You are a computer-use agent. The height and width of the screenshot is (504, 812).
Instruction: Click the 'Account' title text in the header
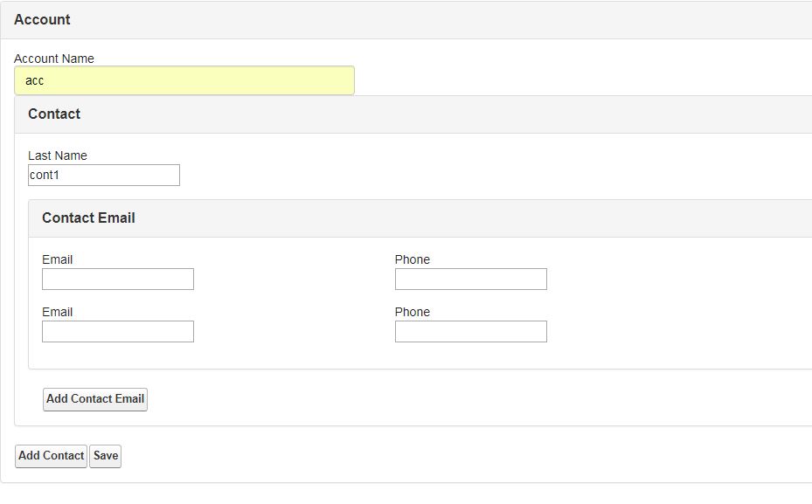pyautogui.click(x=43, y=19)
